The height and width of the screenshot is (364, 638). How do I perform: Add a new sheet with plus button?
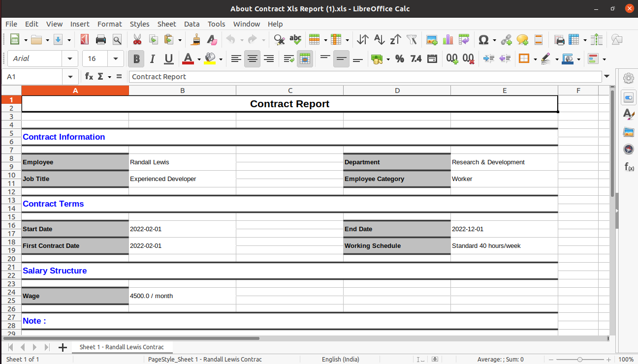click(63, 347)
